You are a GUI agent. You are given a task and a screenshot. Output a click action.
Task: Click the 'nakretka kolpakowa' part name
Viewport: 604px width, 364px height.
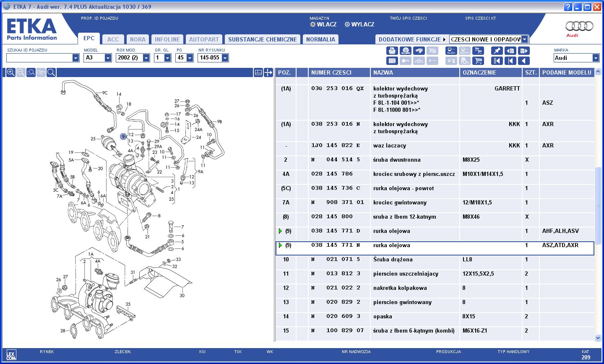coord(400,288)
